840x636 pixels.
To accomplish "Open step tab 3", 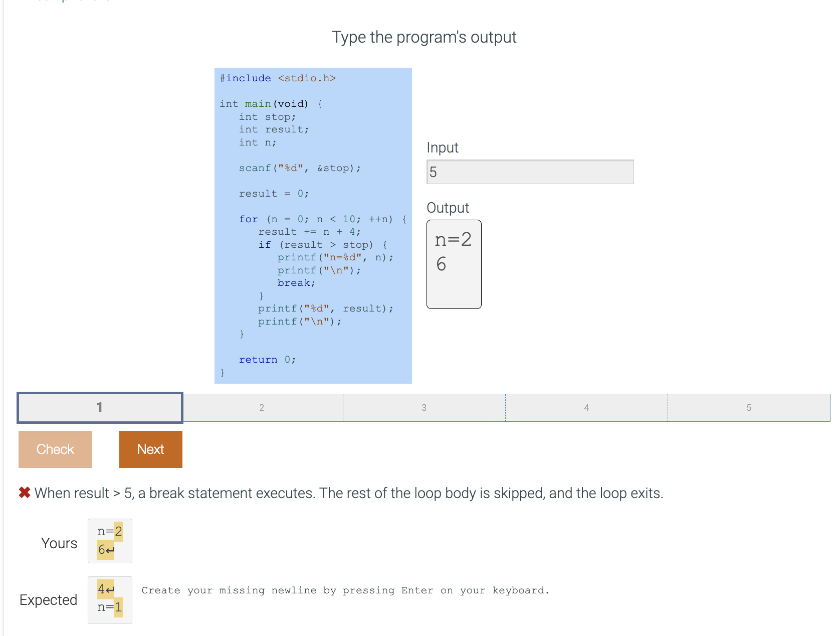I will pos(424,407).
